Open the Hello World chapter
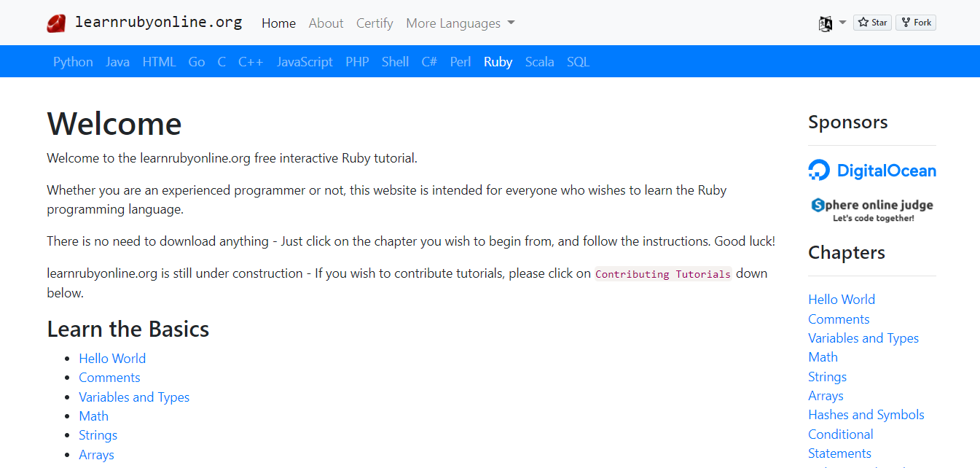Screen dimensions: 980x468 (112, 358)
